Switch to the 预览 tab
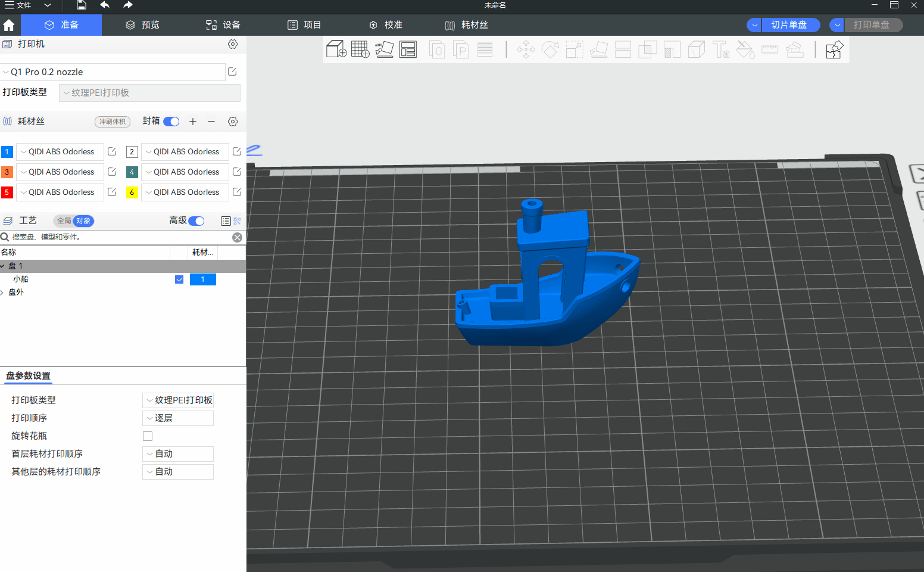The width and height of the screenshot is (924, 572). 143,25
